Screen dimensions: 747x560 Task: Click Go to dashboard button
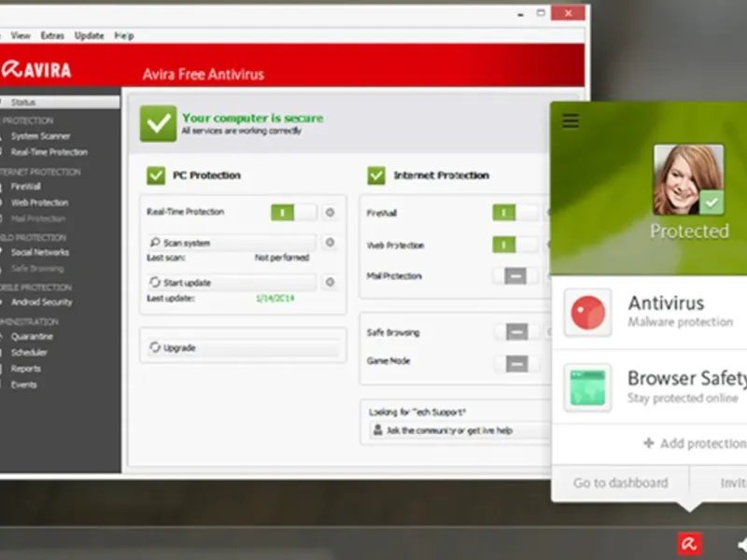(620, 483)
